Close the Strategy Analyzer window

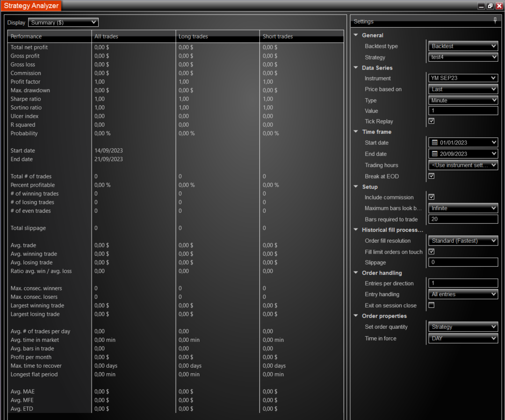pyautogui.click(x=499, y=6)
